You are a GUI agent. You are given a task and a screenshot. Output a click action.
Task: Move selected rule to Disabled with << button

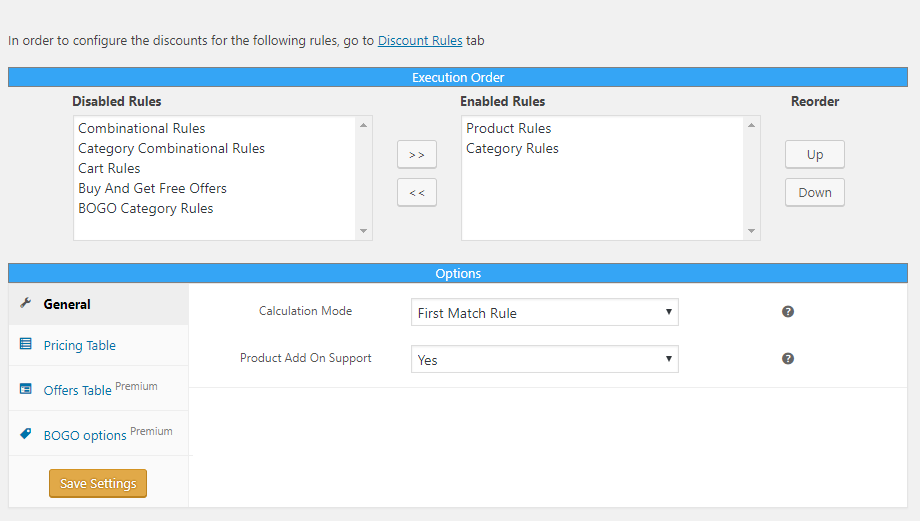tap(417, 192)
